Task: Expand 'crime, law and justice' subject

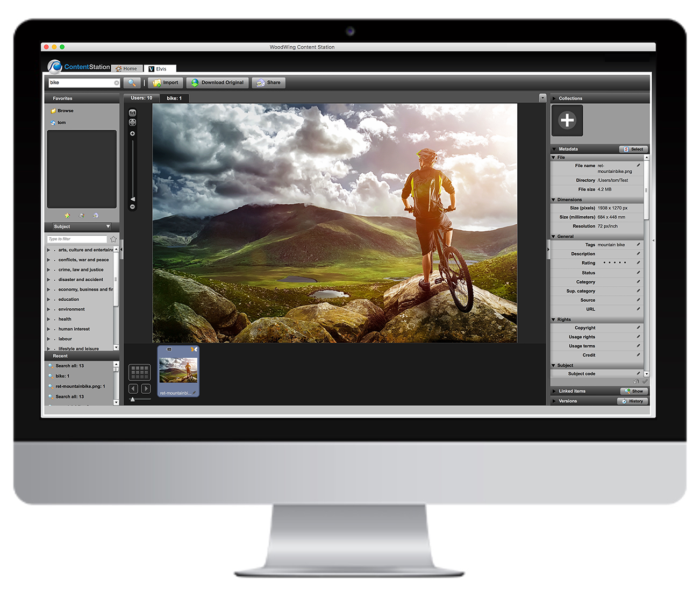Action: click(49, 270)
